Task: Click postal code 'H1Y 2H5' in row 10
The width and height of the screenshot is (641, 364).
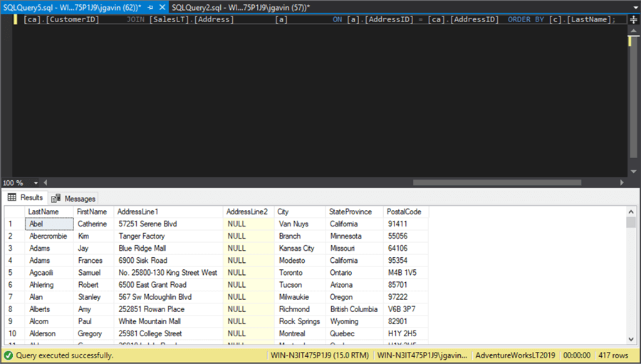Action: 405,333
